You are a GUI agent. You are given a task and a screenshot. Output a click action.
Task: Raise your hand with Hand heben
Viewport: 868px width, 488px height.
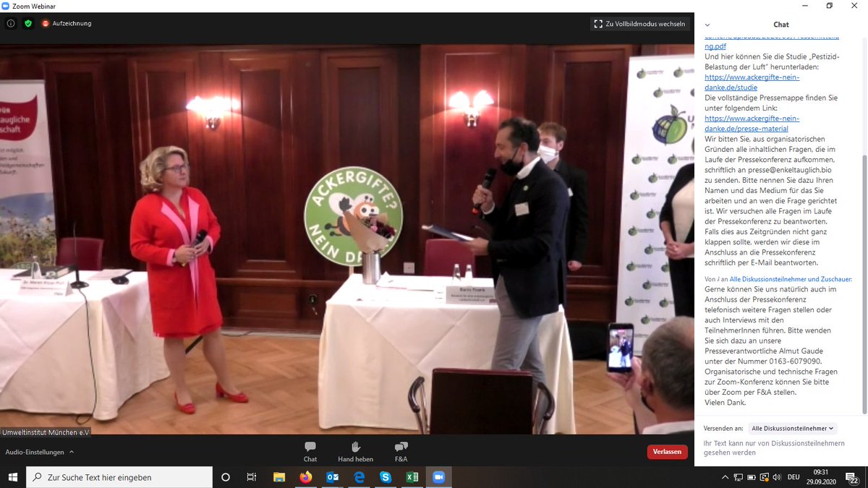[x=355, y=451]
